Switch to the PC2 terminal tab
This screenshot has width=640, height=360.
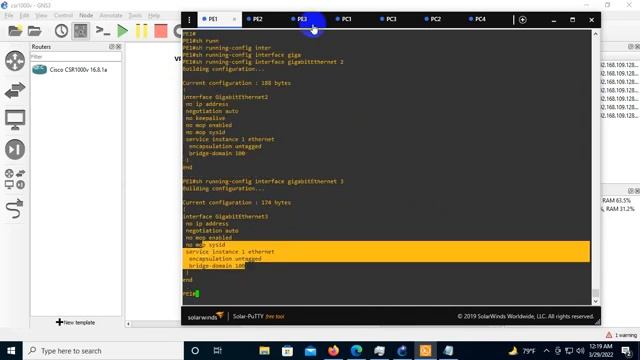click(x=436, y=19)
